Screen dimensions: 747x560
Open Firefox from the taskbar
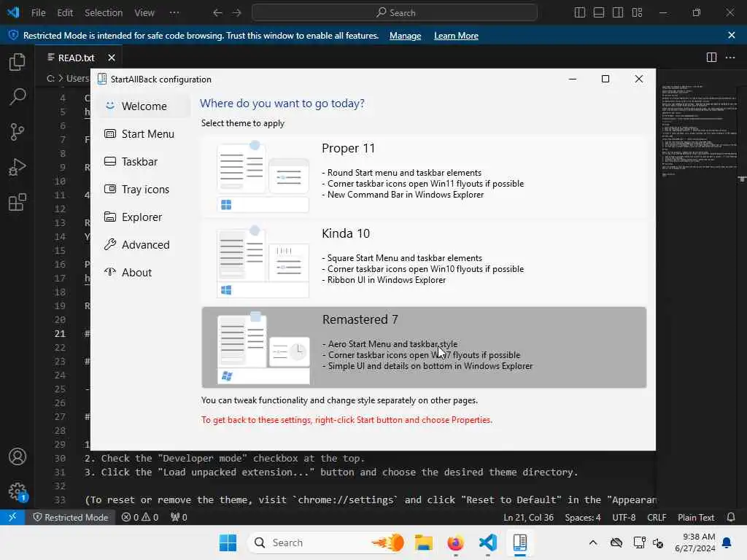(455, 542)
